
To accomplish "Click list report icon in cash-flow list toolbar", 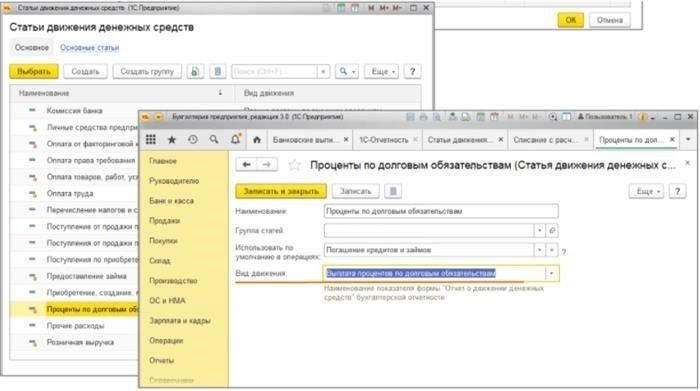I will 217,71.
